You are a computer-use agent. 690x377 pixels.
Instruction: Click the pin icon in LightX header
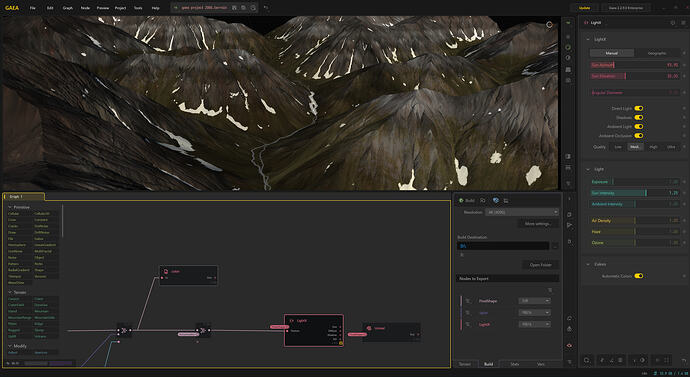point(672,22)
